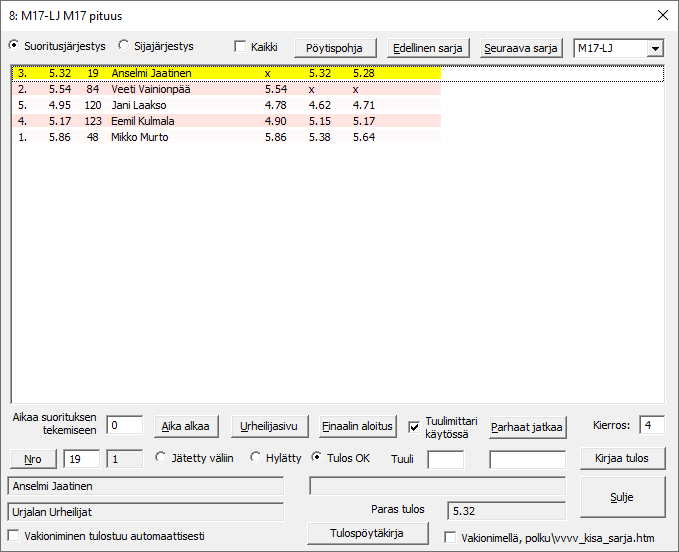Enable Vakioniminen tulostuu automaattisesti checkbox

[x=14, y=535]
